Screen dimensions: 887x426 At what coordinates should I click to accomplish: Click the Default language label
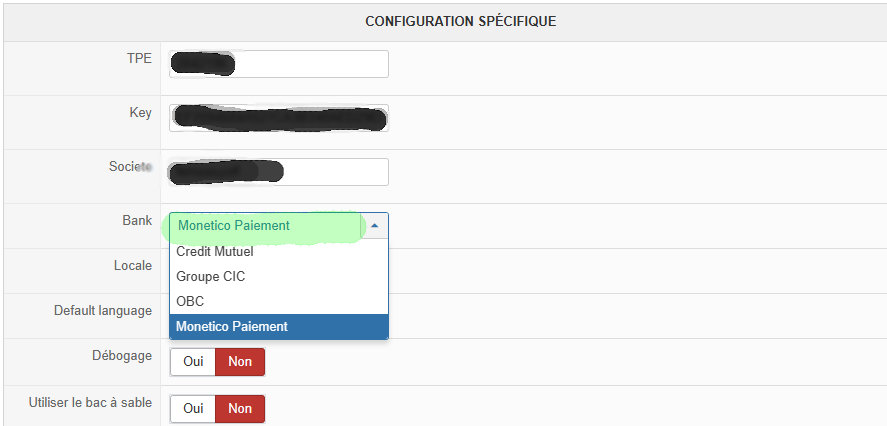(x=103, y=311)
